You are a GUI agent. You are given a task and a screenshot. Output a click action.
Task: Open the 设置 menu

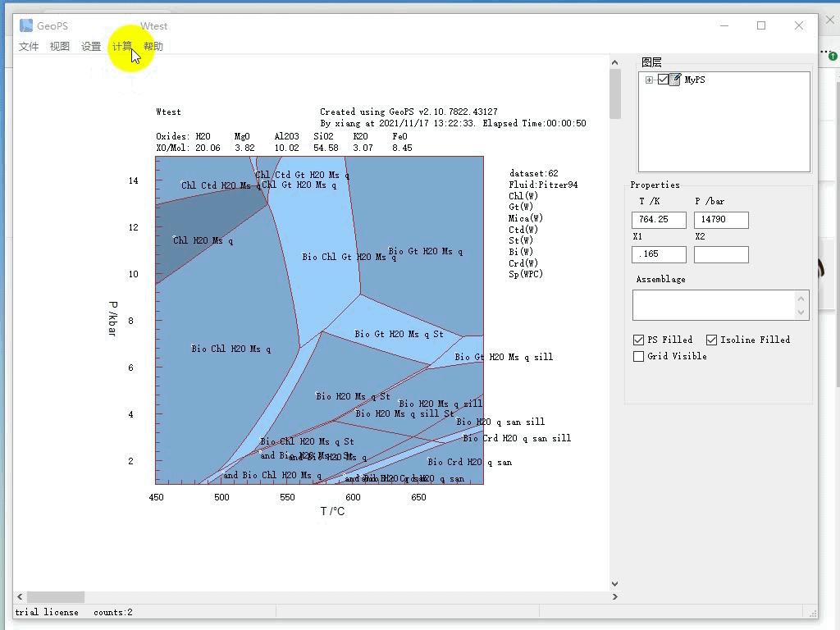tap(91, 47)
